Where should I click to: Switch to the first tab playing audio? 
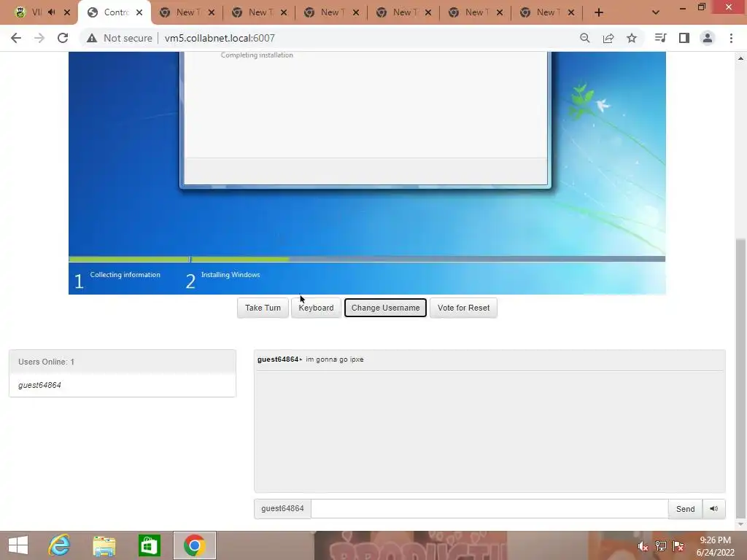(28, 12)
